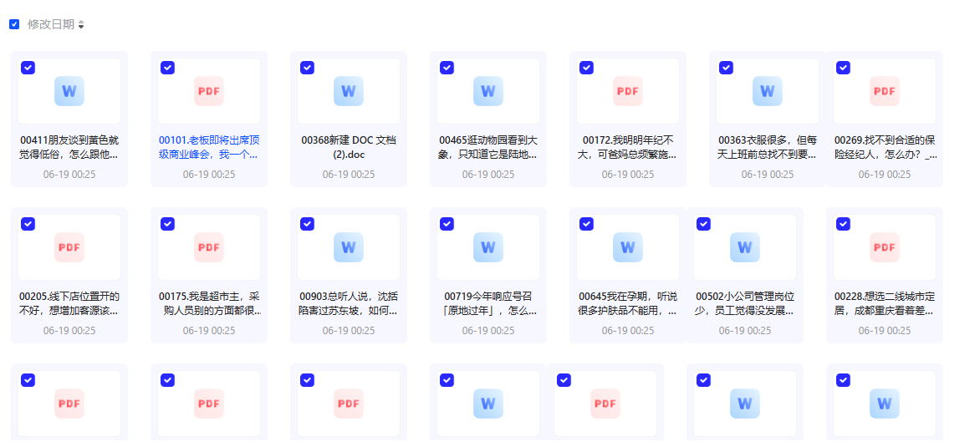Click the 06-19 00:25 date under file 00368
The image size is (980, 447).
349,174
